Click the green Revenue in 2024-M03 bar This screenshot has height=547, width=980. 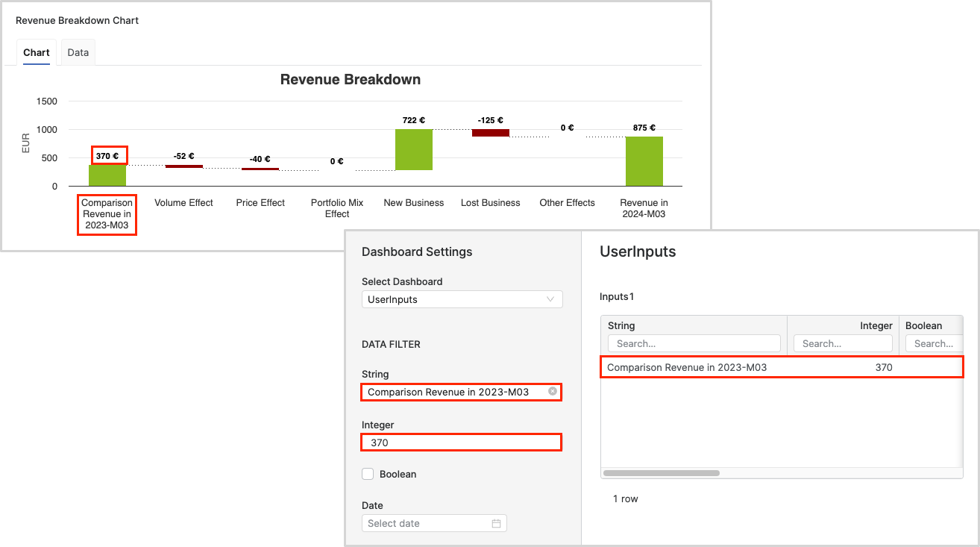click(644, 160)
